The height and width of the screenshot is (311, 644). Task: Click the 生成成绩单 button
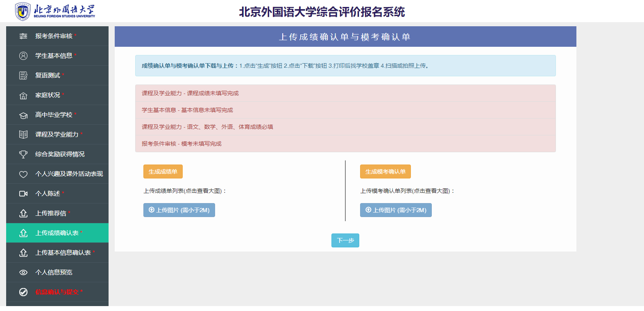pyautogui.click(x=163, y=172)
